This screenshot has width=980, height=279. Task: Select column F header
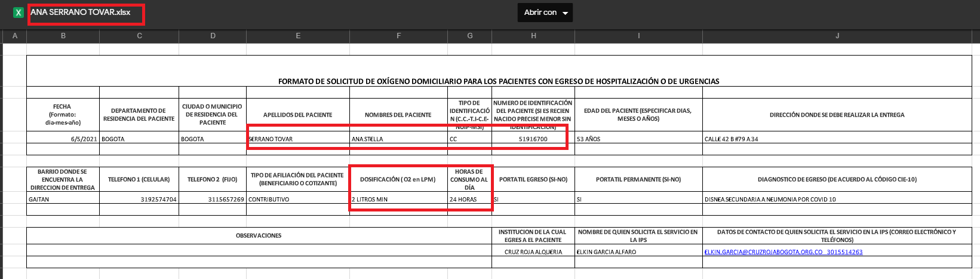point(398,36)
